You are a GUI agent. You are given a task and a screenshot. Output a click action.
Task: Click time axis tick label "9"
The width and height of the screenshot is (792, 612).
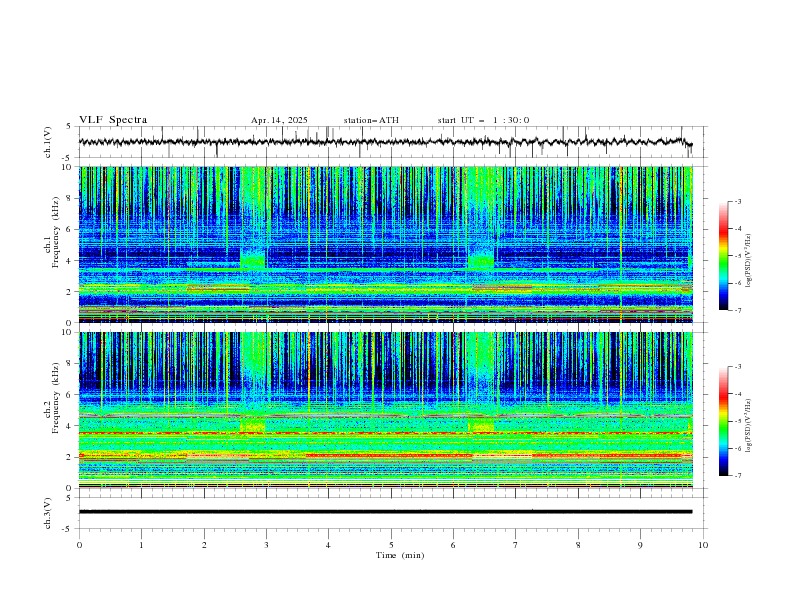(x=640, y=545)
